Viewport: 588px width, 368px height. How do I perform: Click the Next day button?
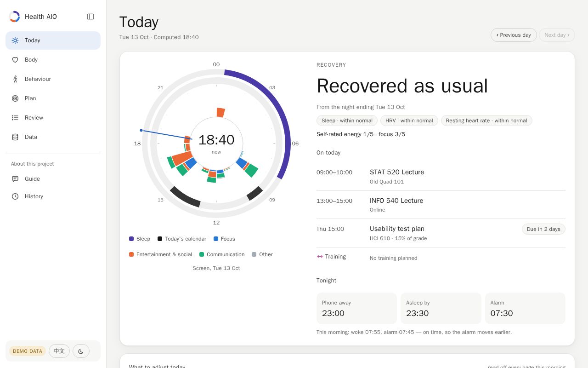pos(557,35)
